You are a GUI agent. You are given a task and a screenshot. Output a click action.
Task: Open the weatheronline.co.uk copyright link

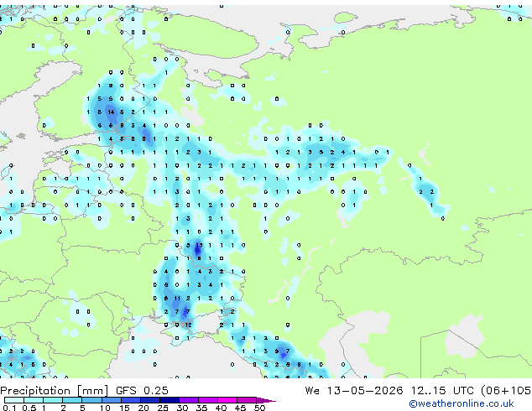coord(461,403)
